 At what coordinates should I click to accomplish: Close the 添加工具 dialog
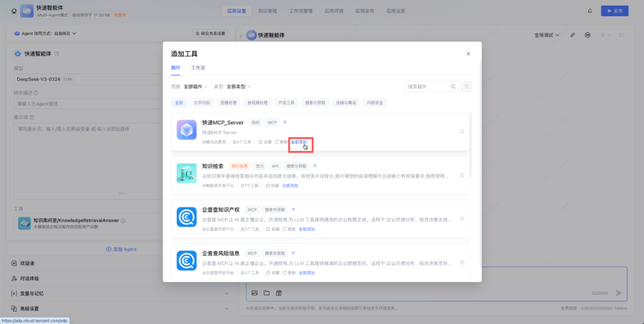(x=468, y=54)
